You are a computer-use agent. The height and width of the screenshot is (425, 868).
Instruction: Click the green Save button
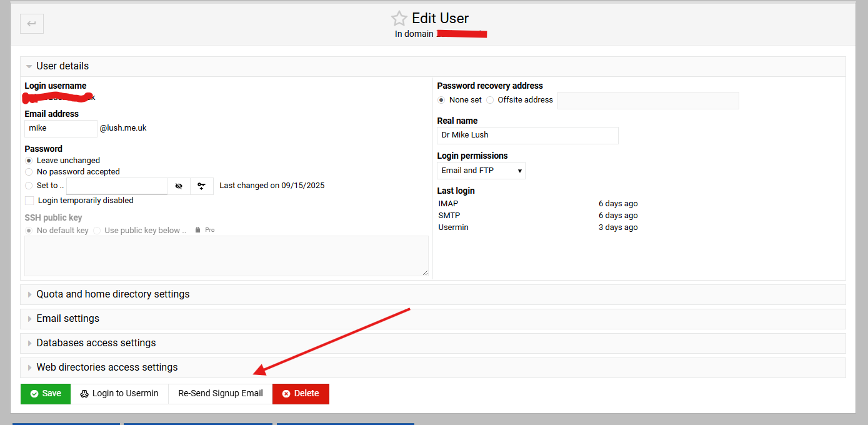(x=46, y=394)
